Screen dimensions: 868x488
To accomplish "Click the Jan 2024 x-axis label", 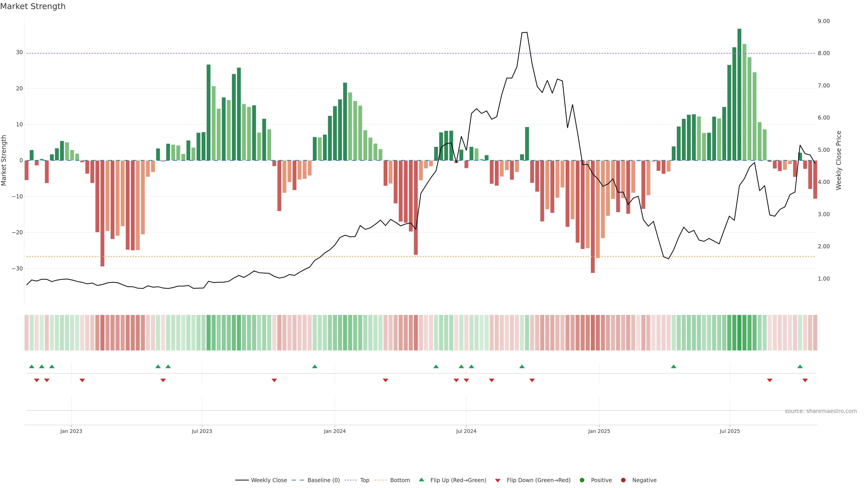I will [335, 431].
